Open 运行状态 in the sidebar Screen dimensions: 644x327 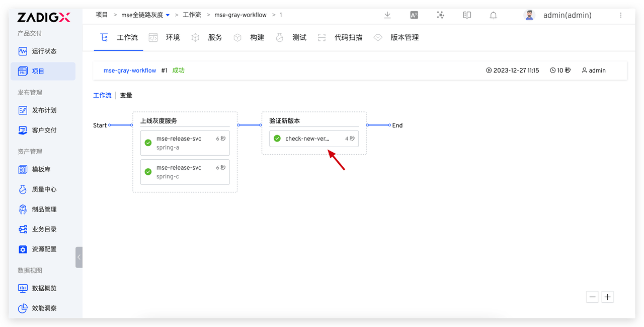click(44, 51)
